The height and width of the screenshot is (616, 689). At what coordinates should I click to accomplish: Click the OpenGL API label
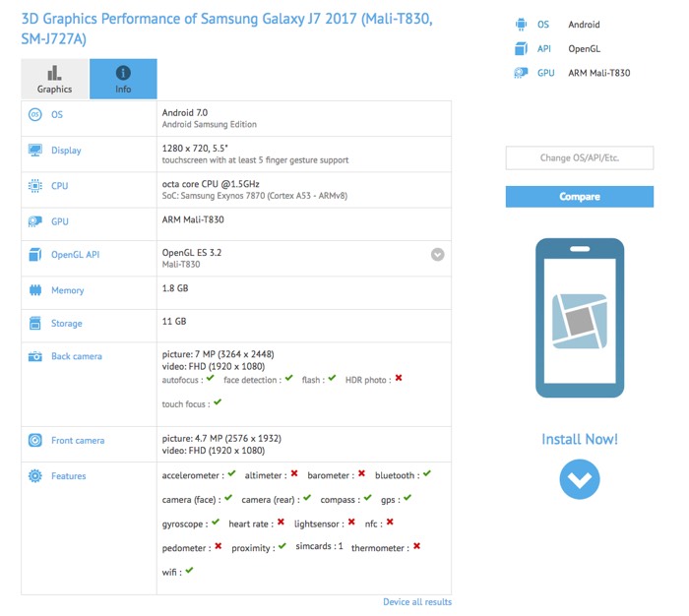tap(75, 255)
